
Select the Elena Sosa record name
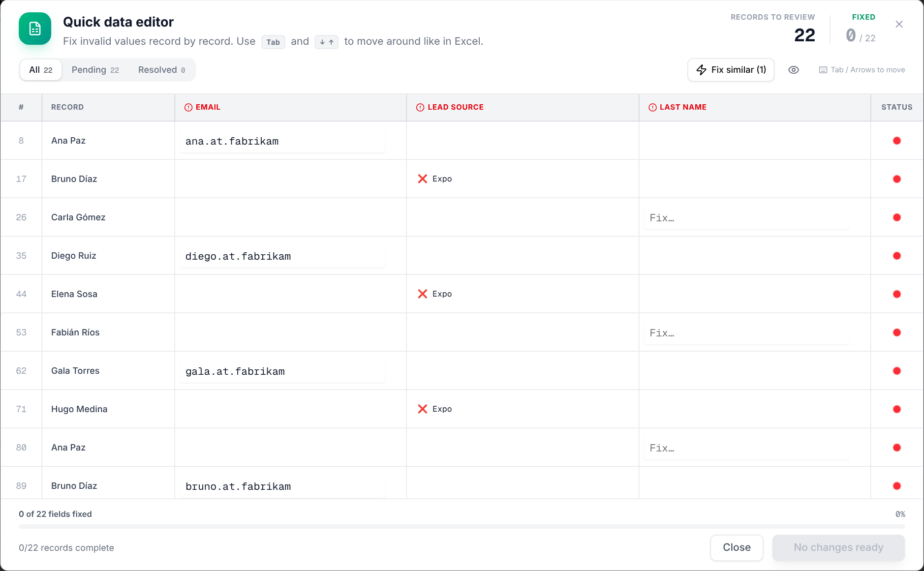pyautogui.click(x=74, y=294)
